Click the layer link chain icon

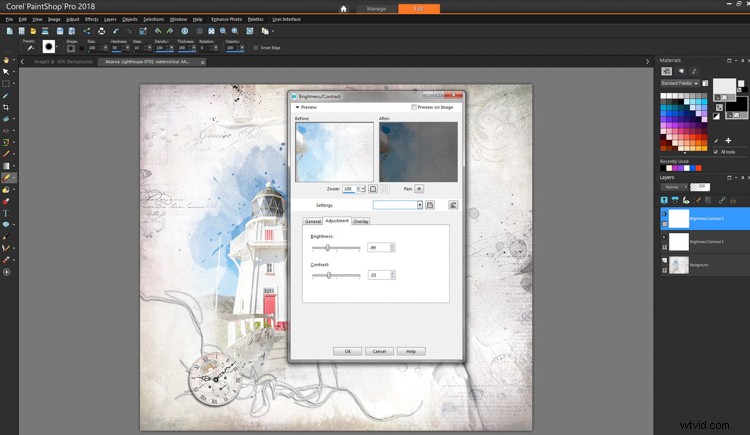coord(721,200)
